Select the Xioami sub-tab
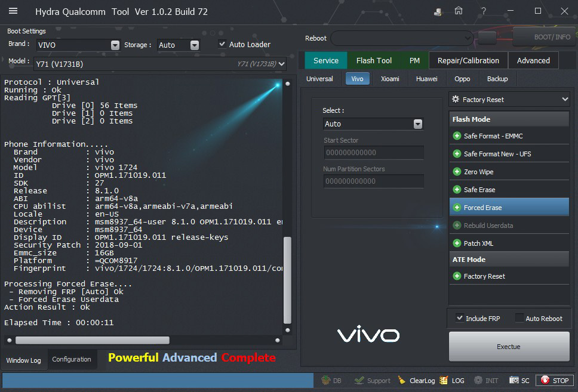This screenshot has width=578, height=392. [390, 79]
